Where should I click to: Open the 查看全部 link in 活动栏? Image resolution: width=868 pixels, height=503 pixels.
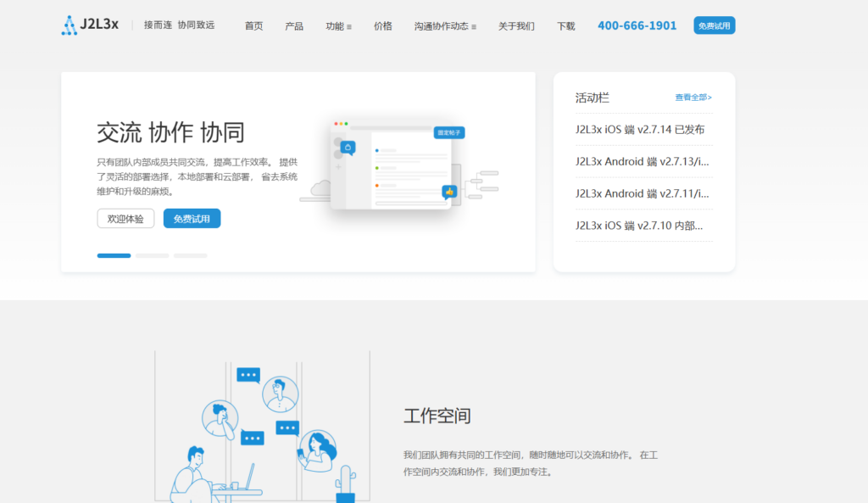(693, 97)
